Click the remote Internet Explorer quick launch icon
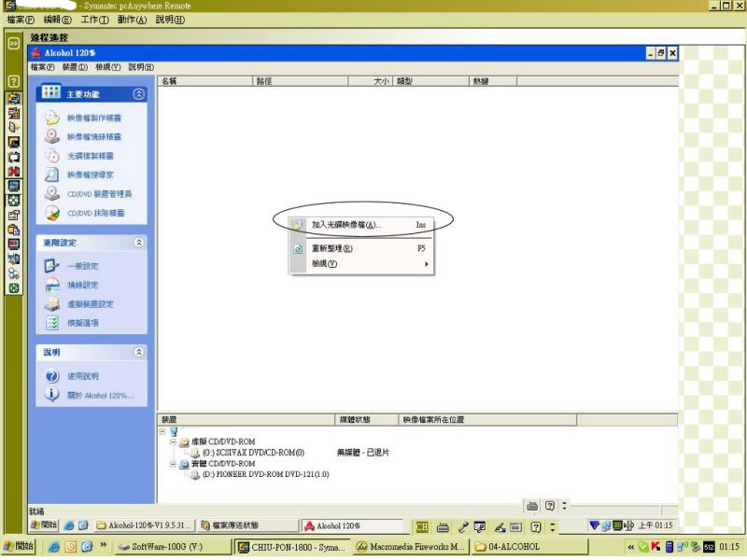Viewport: 747px width, 560px height. point(68,525)
